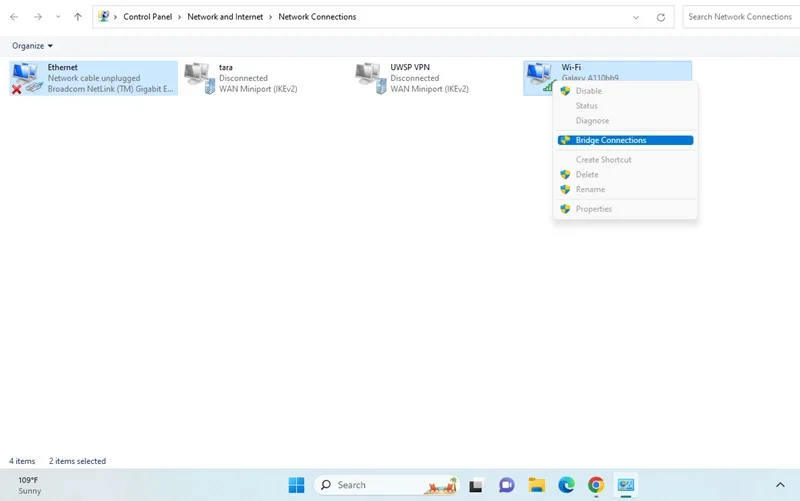800x501 pixels.
Task: Click the Search Network Connections field
Action: point(741,17)
